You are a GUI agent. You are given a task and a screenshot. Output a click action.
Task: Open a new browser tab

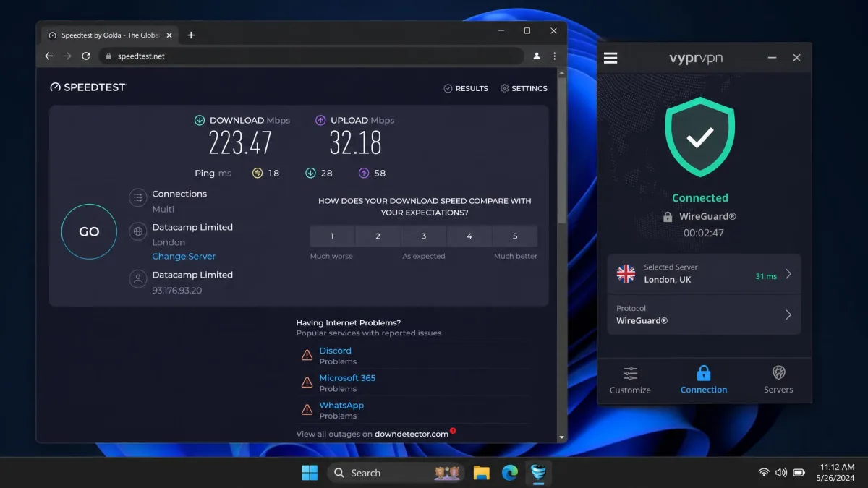click(x=191, y=35)
